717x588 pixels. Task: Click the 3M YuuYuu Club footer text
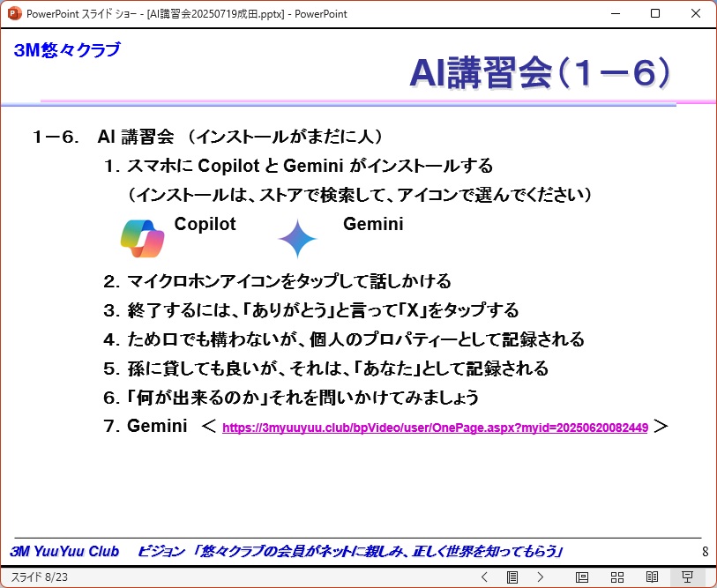(x=64, y=552)
